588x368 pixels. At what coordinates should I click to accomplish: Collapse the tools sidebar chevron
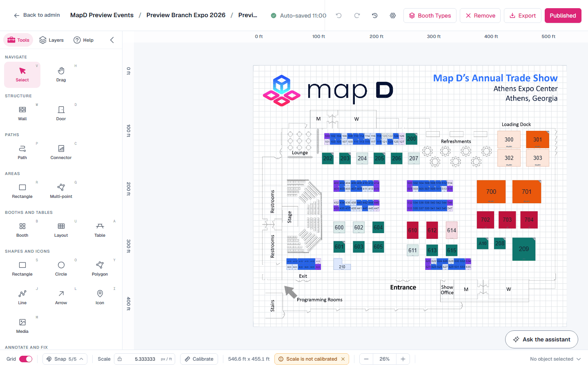[x=112, y=40]
